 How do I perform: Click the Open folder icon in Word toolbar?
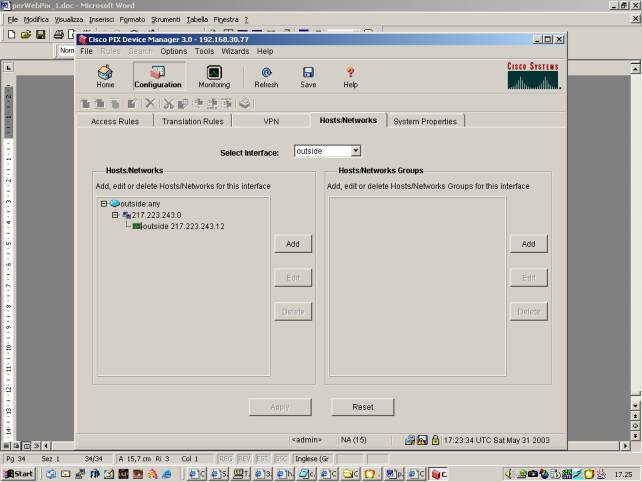[x=26, y=34]
